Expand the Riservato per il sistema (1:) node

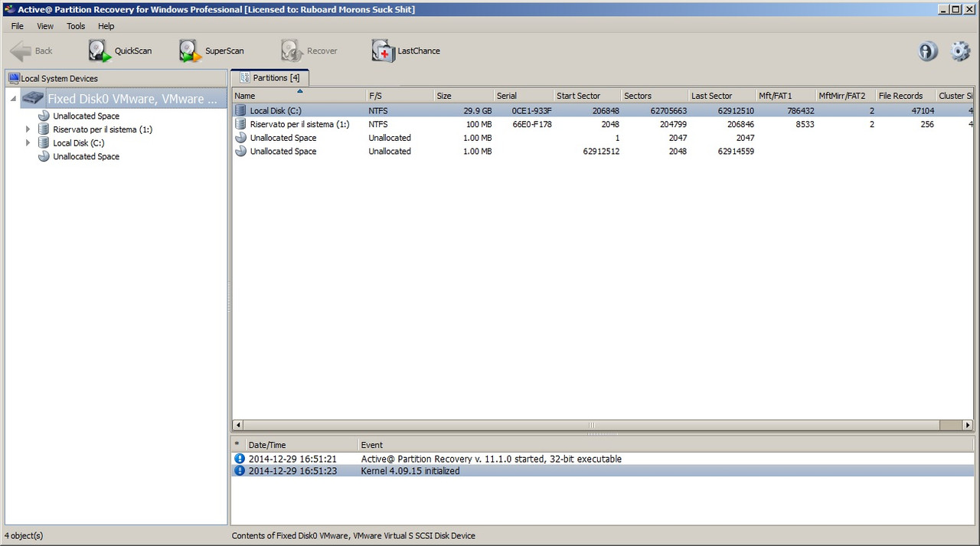click(x=28, y=129)
